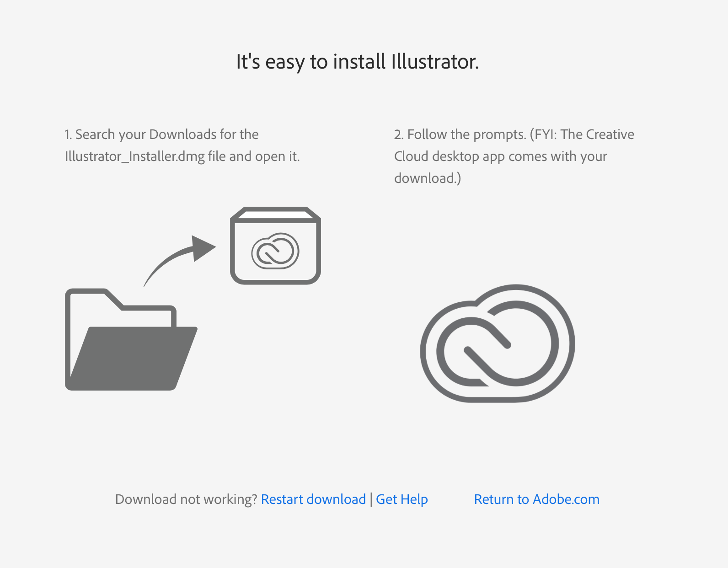
Task: Click the step 1 Search your Downloads text
Action: (161, 134)
